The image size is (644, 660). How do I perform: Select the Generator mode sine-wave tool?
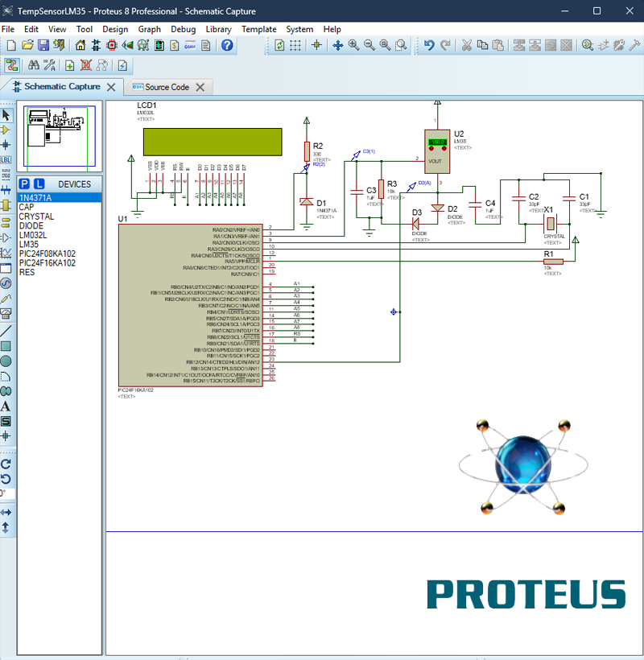coord(6,283)
